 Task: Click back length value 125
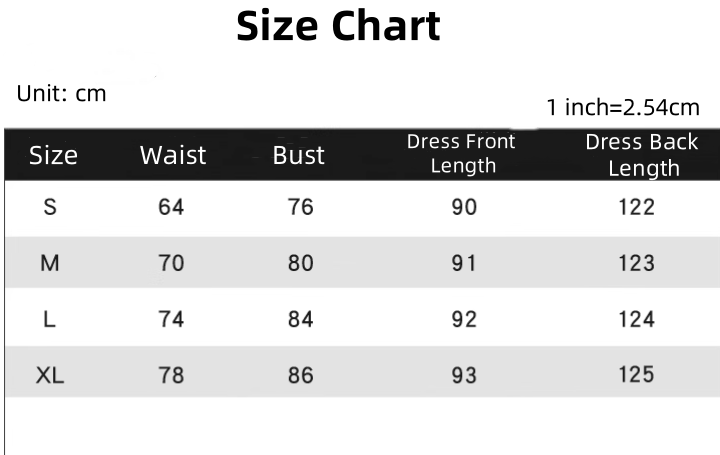(x=636, y=375)
